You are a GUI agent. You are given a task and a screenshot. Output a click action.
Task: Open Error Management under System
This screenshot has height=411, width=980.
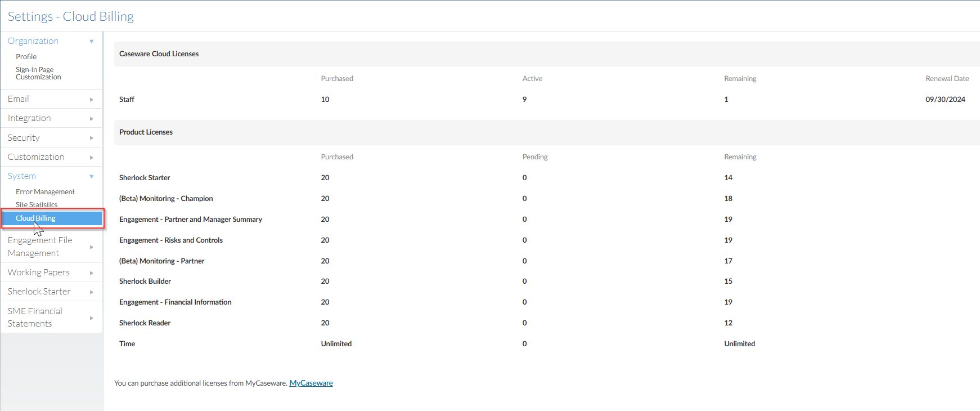(x=45, y=192)
